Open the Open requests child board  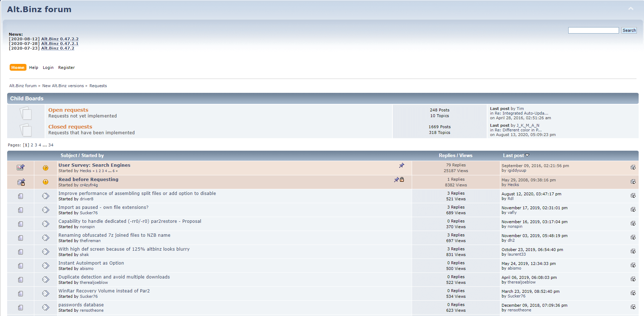[x=68, y=110]
